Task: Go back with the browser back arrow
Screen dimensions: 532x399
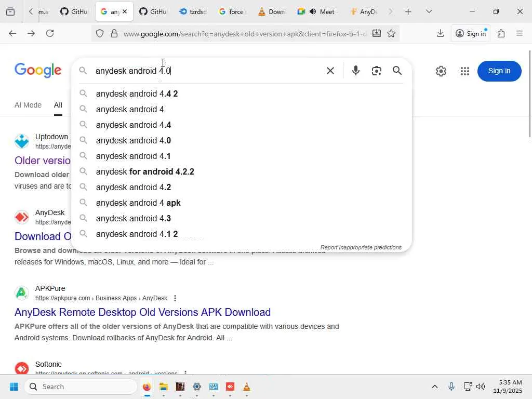Action: [x=12, y=33]
